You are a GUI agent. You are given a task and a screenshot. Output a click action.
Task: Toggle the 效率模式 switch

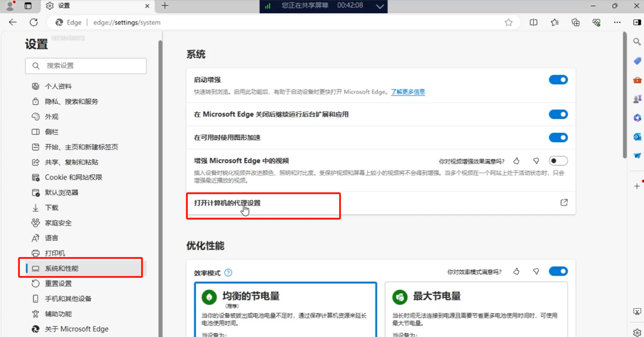[558, 271]
